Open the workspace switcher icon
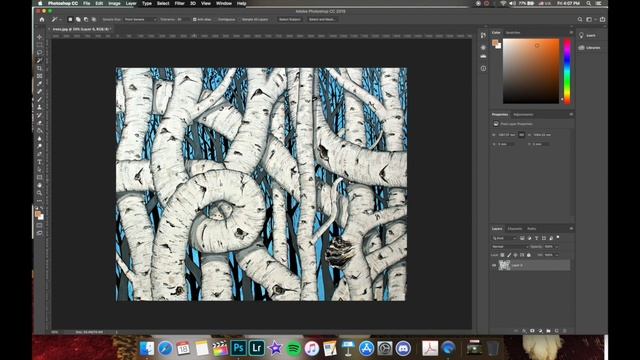The image size is (640, 360). [x=590, y=19]
